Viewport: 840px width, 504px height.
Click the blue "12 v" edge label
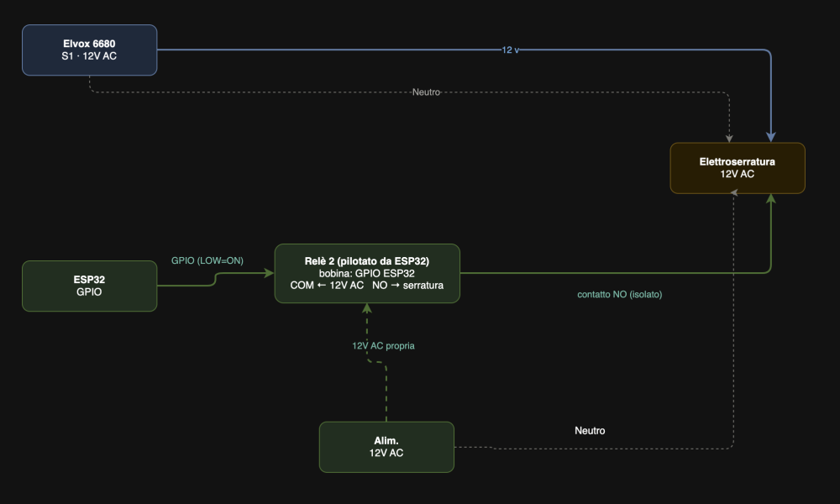510,50
